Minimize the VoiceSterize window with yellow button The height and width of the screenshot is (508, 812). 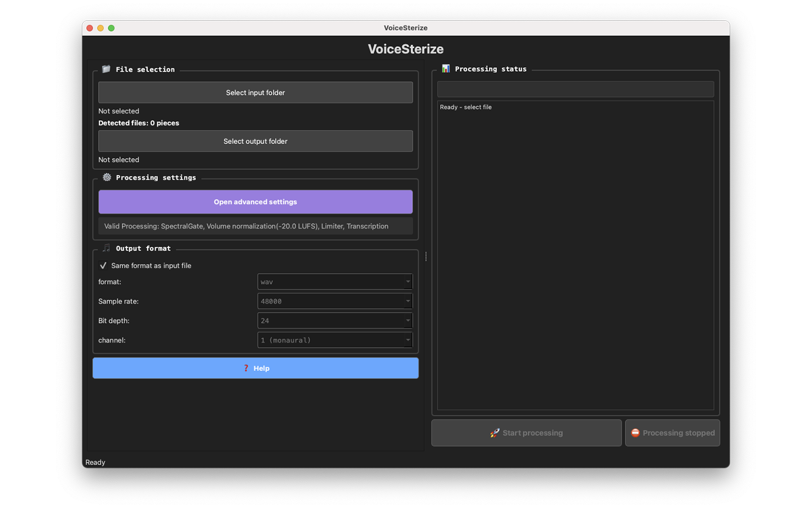coord(100,28)
